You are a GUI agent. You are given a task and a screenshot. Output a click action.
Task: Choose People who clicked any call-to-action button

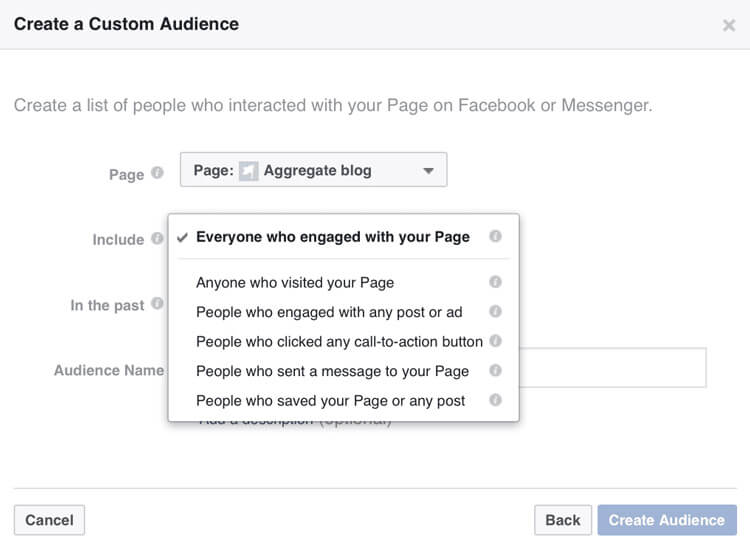[x=343, y=342]
